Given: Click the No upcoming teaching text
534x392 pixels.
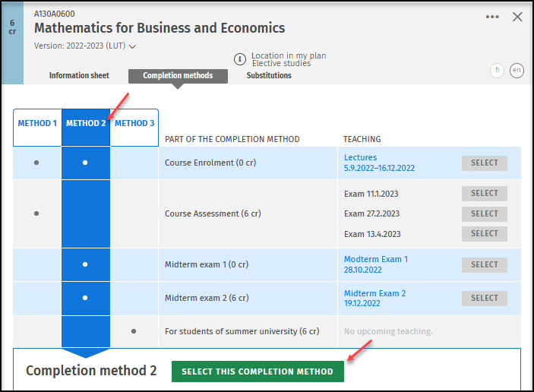Looking at the screenshot, I should pos(388,331).
